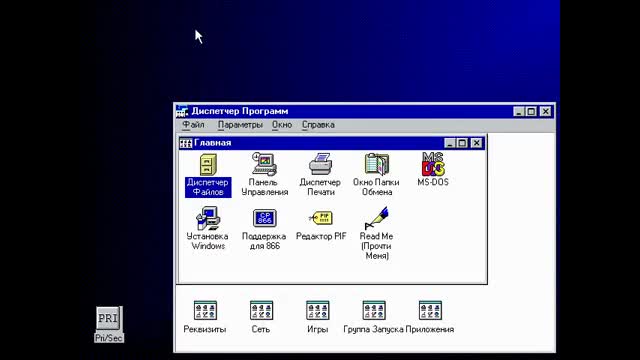Select the Сеть program group icon
Image resolution: width=640 pixels, height=360 pixels.
pyautogui.click(x=261, y=311)
